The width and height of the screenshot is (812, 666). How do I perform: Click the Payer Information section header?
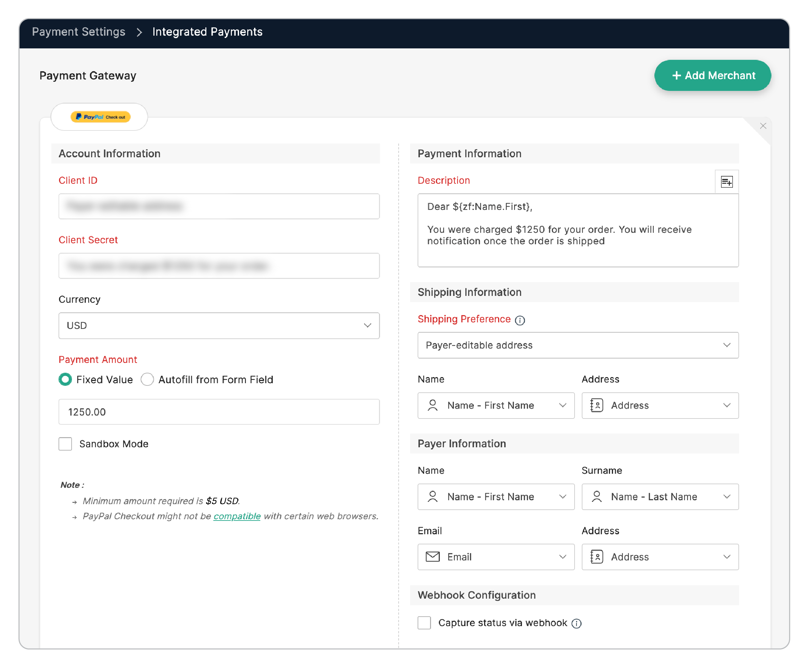[575, 444]
